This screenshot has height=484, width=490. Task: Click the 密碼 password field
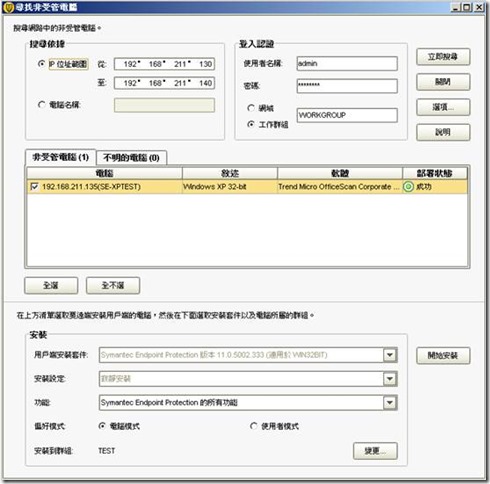347,86
